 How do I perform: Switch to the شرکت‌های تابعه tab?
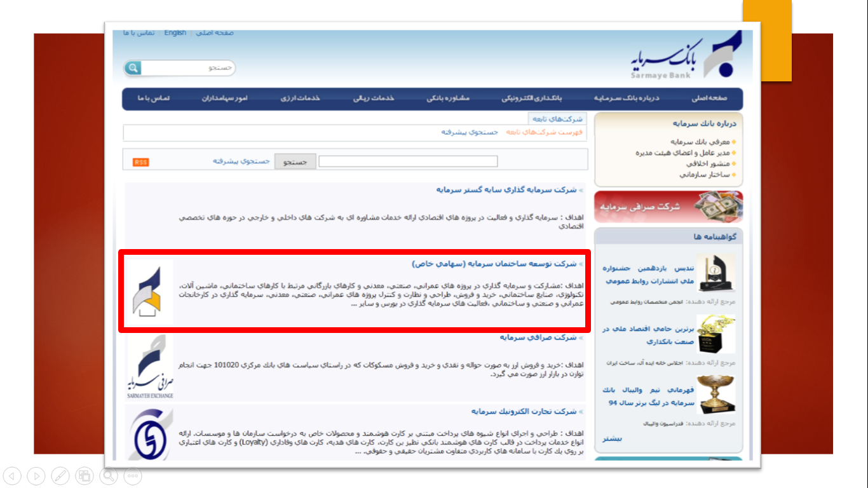coord(557,119)
